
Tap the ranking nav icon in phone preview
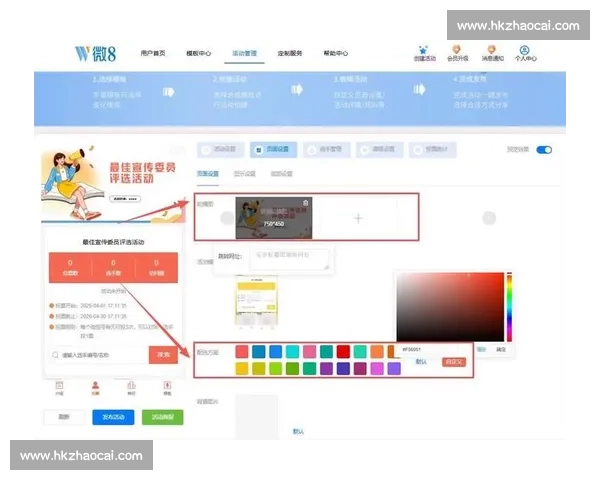tap(131, 387)
